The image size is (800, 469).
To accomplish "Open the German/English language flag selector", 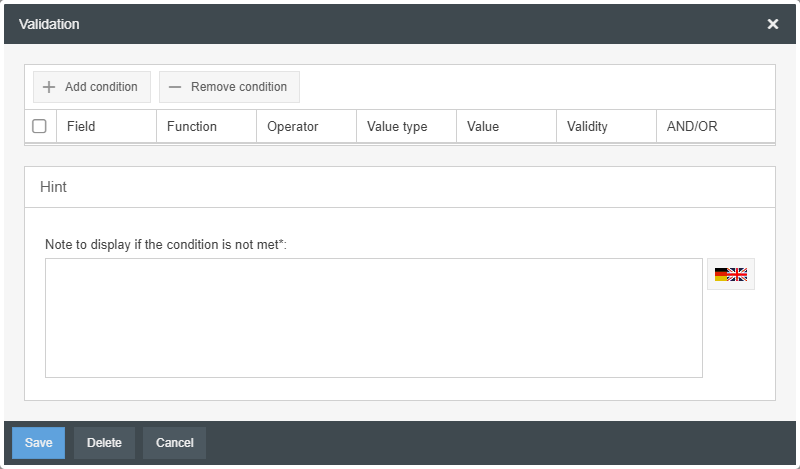I will coord(731,274).
